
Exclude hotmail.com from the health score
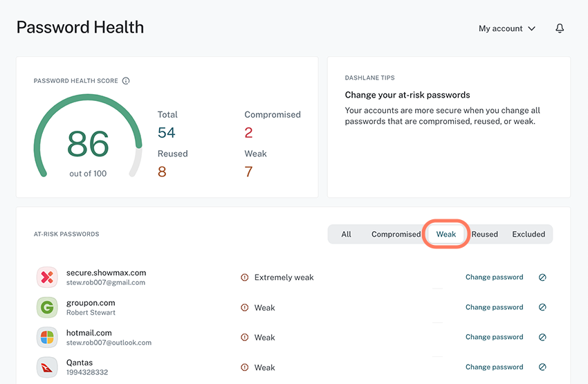(x=542, y=338)
